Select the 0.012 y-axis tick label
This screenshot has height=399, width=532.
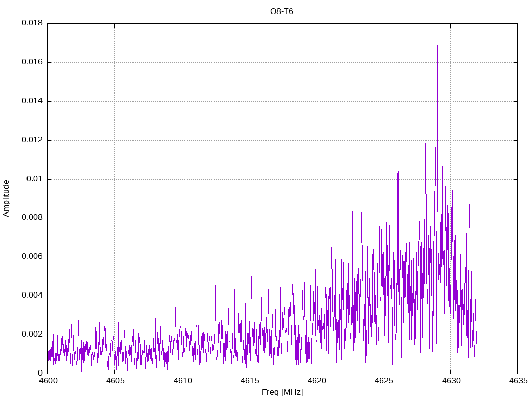click(32, 140)
